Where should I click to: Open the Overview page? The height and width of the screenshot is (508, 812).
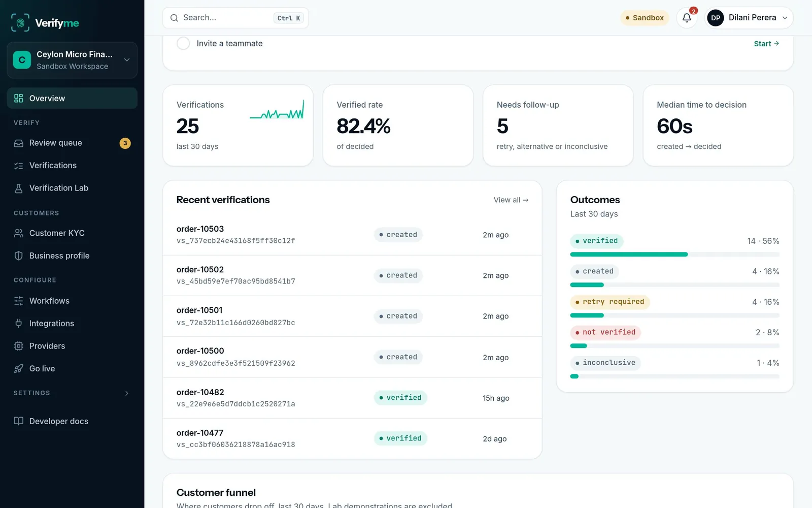pyautogui.click(x=72, y=98)
